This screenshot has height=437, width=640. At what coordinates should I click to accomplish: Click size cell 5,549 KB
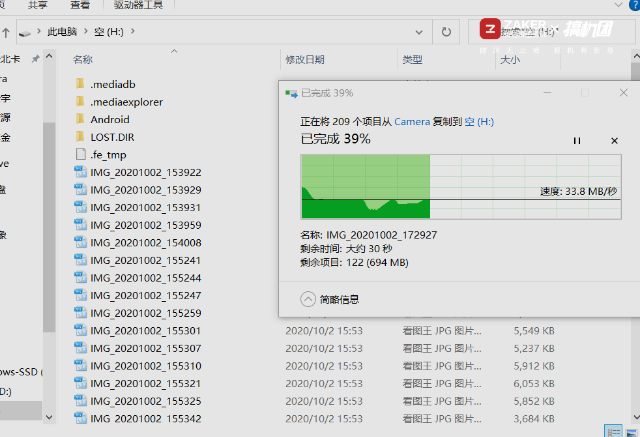pos(534,331)
